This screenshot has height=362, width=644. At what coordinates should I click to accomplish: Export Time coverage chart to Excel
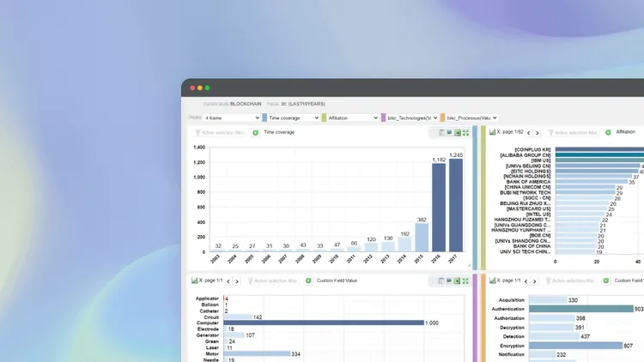click(x=458, y=133)
